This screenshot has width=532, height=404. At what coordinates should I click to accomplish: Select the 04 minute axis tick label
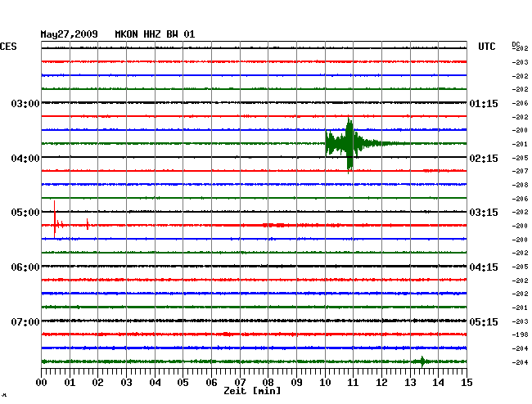(x=155, y=382)
